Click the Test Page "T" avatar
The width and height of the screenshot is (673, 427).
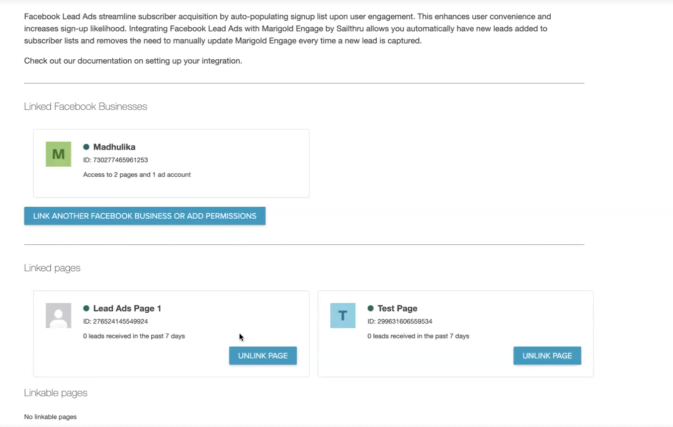(343, 316)
